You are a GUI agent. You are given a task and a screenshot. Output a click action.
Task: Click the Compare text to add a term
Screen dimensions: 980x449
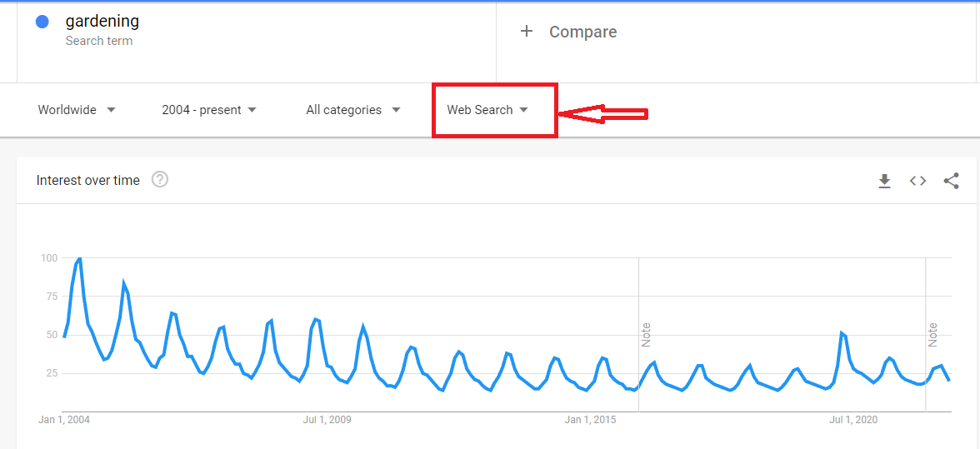582,32
